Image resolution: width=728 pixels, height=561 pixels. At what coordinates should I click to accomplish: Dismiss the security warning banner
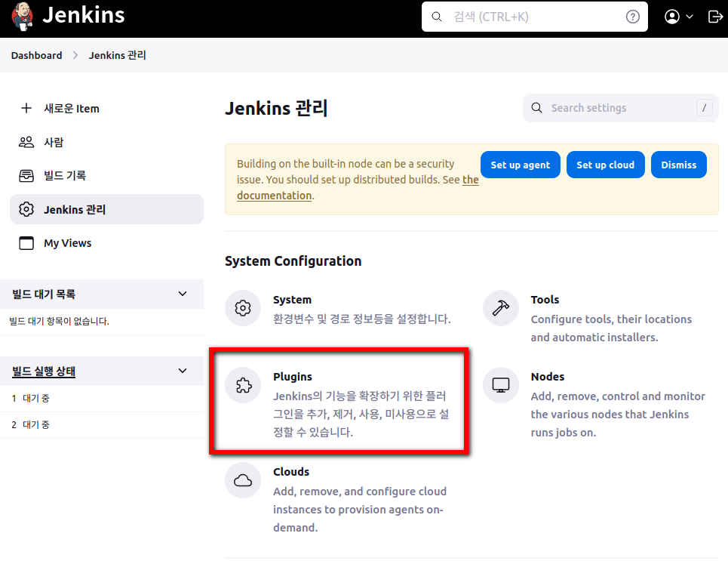tap(678, 165)
